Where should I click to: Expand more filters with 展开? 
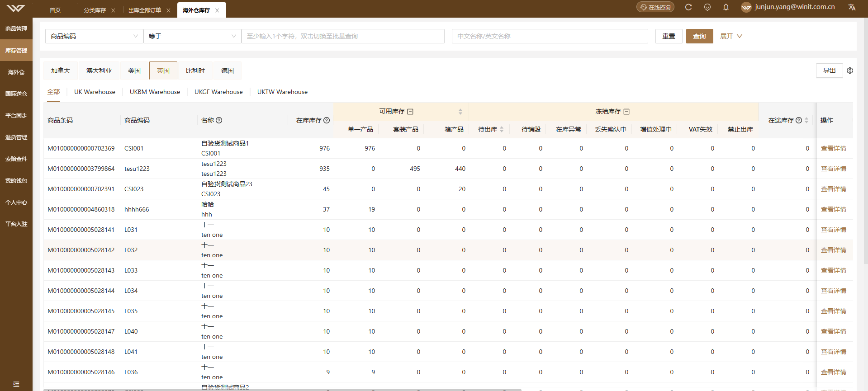731,36
